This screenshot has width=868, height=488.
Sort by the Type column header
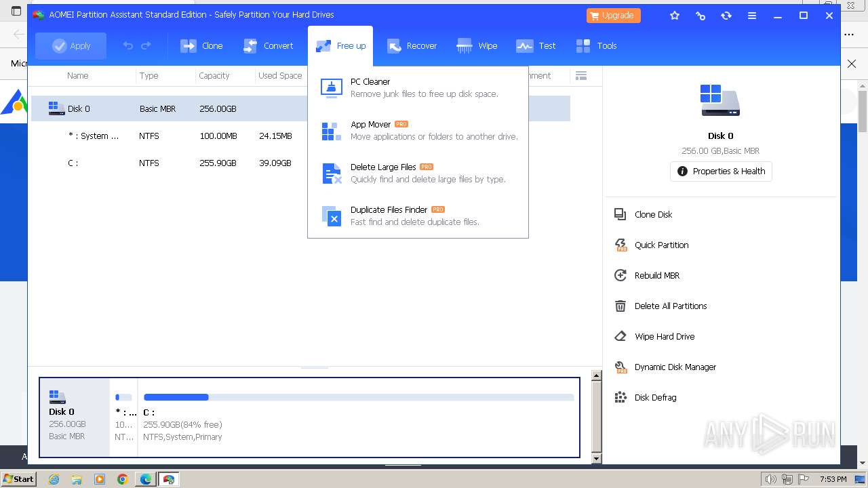tap(149, 76)
